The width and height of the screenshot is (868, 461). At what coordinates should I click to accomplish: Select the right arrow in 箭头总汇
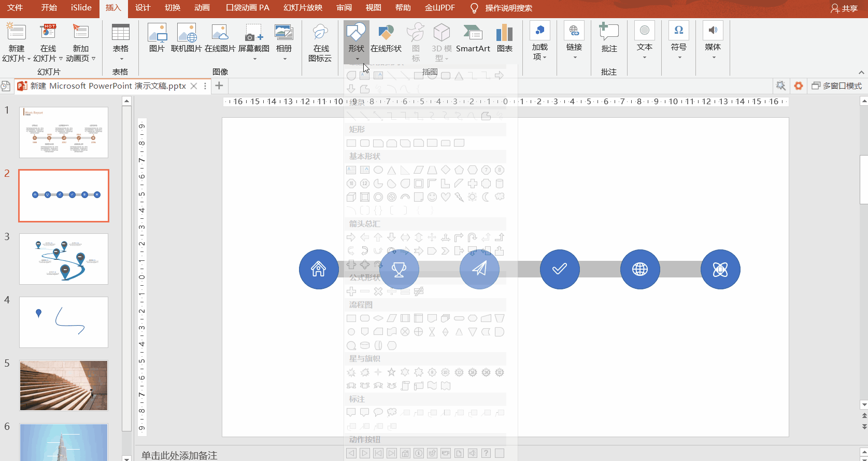pos(351,238)
